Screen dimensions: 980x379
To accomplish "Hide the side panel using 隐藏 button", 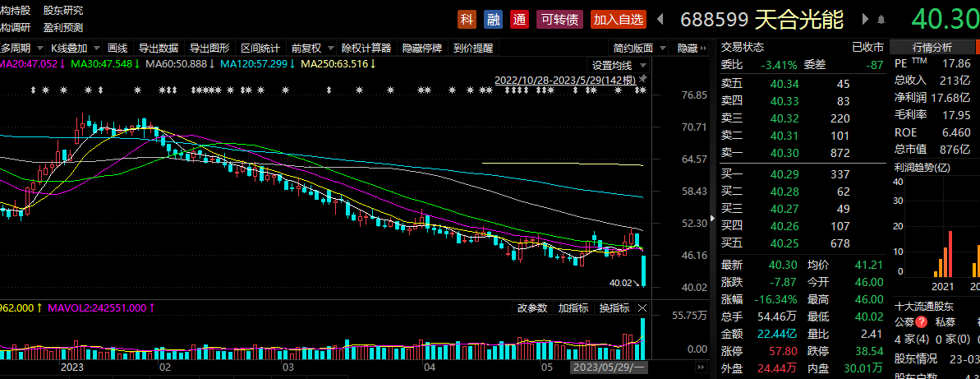I will (692, 48).
